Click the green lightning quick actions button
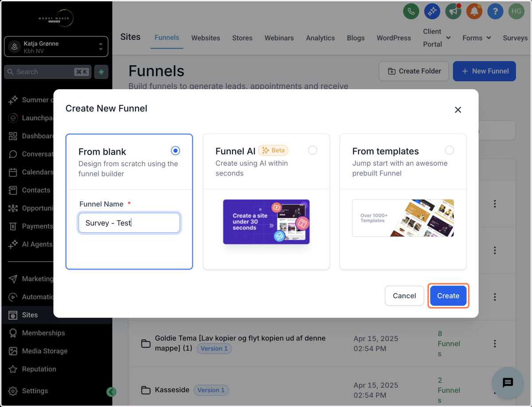This screenshot has height=407, width=532. pos(101,72)
